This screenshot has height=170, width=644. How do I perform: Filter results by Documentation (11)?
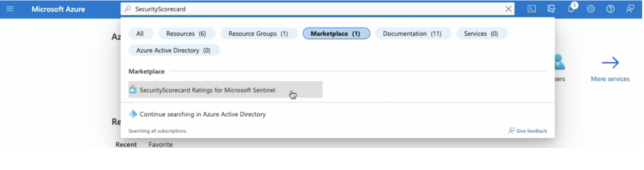[412, 34]
